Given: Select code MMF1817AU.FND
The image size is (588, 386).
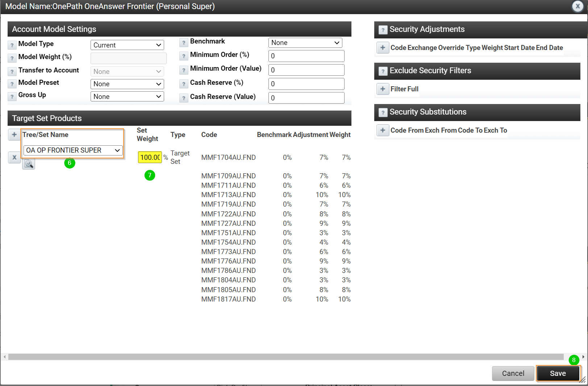Looking at the screenshot, I should pyautogui.click(x=229, y=299).
